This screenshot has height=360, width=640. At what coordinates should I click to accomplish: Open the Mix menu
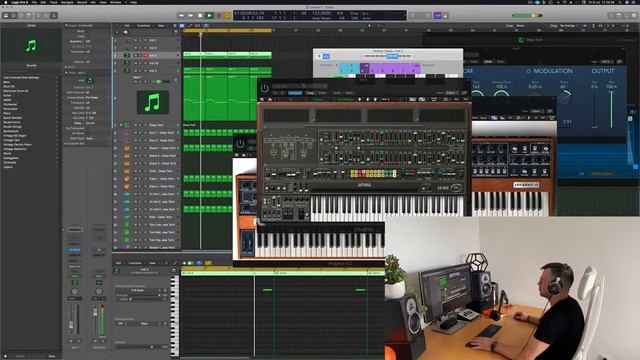point(93,2)
